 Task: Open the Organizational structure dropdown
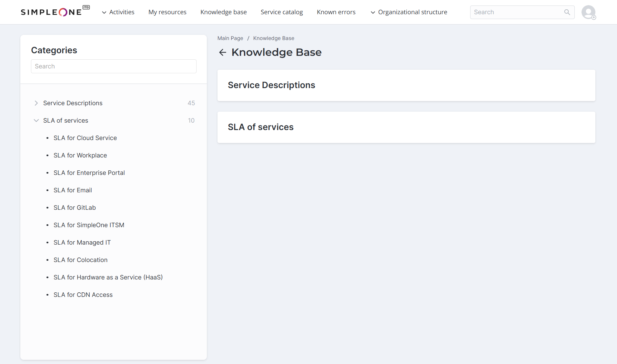[x=409, y=12]
